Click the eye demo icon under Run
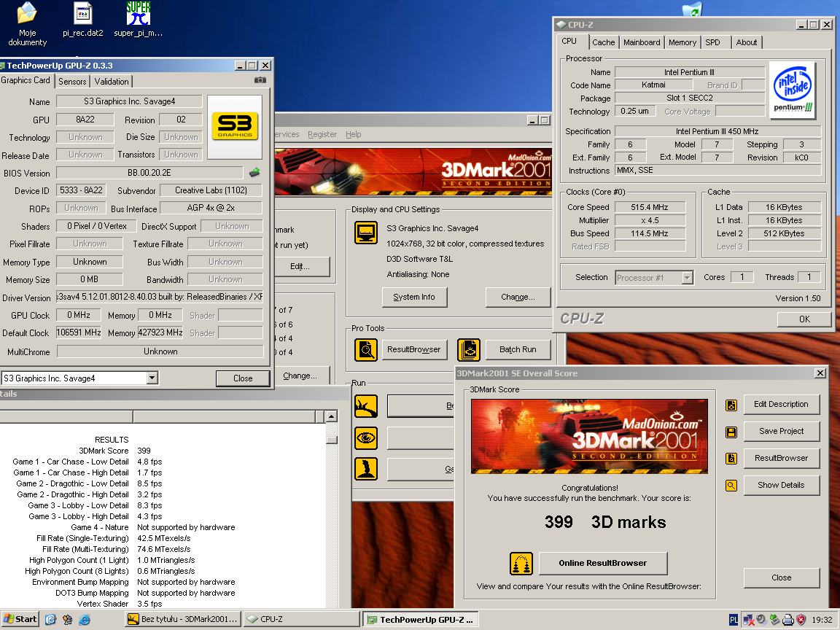Viewport: 840px width, 630px height. [x=366, y=438]
